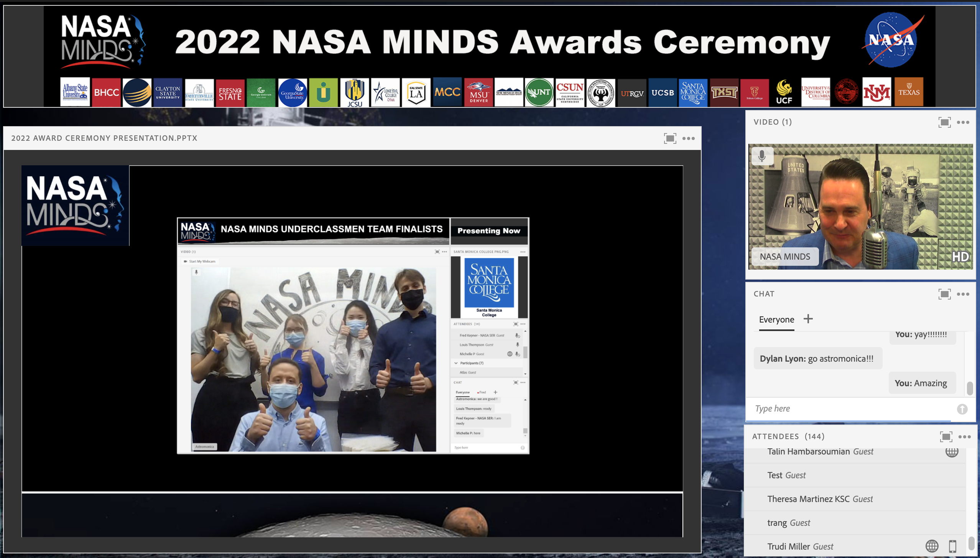The width and height of the screenshot is (980, 558).
Task: Toggle HD indicator on video feed
Action: [961, 257]
